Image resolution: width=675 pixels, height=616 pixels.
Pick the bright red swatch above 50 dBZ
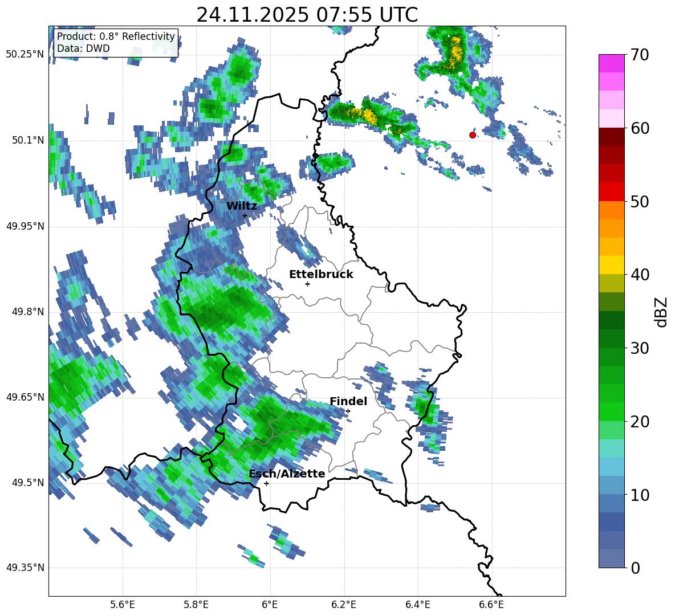pos(612,191)
